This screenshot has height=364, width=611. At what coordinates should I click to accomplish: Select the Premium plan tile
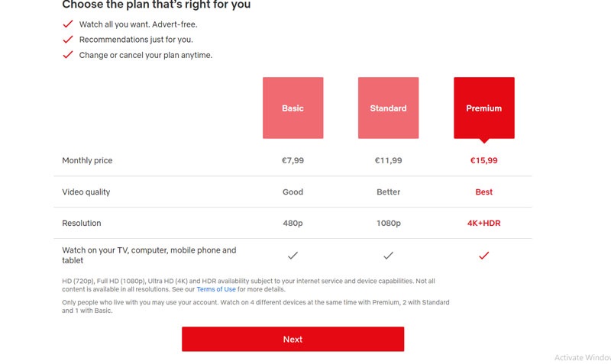[483, 108]
